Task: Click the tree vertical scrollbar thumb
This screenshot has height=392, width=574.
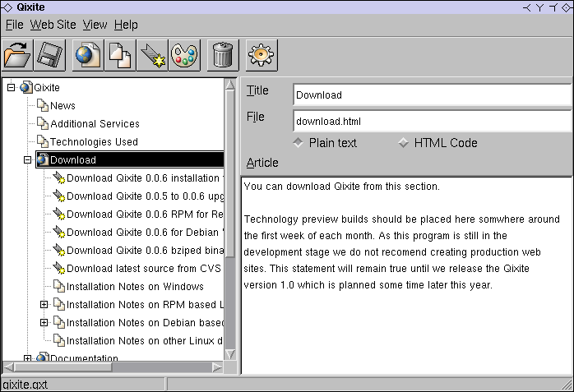Action: [230, 173]
